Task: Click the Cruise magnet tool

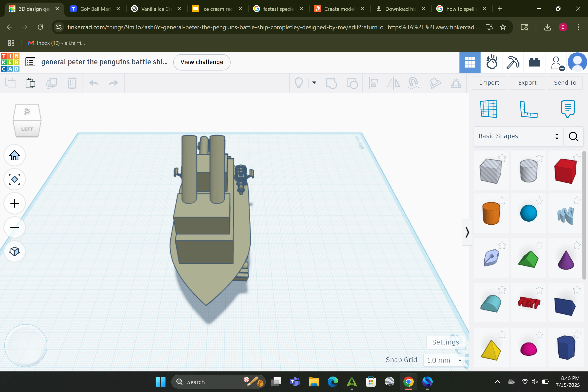Action: (414, 83)
